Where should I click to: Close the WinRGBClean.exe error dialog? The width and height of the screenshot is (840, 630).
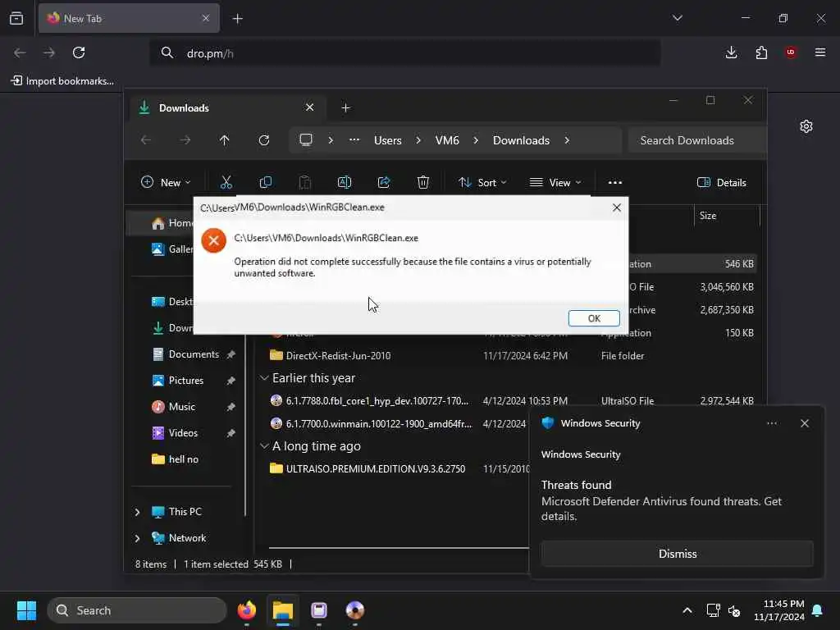617,208
